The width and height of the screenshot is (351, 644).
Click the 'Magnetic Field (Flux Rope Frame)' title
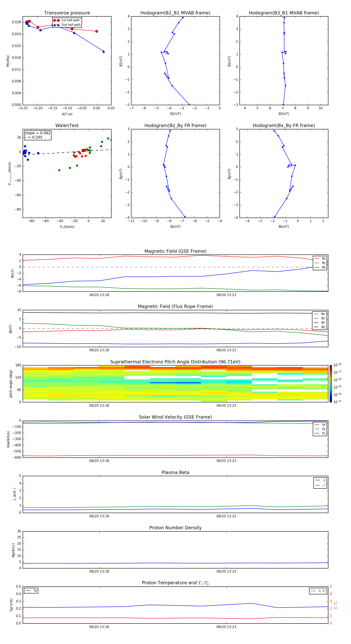pos(175,307)
